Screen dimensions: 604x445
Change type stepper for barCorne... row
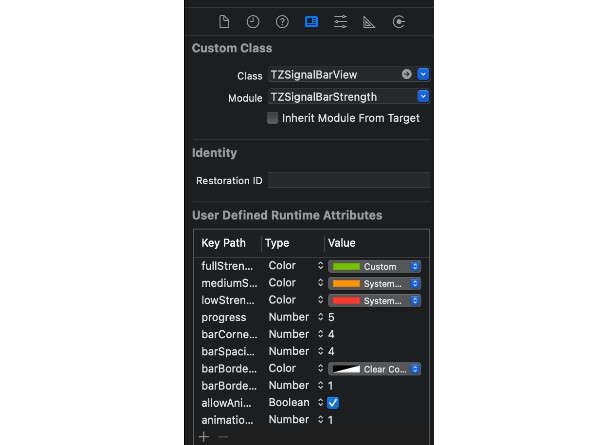click(x=320, y=334)
